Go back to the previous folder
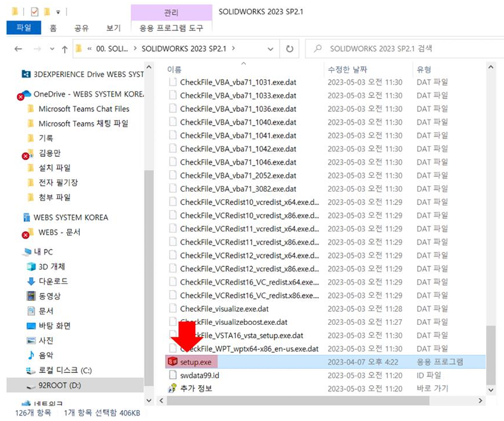 click(x=19, y=49)
